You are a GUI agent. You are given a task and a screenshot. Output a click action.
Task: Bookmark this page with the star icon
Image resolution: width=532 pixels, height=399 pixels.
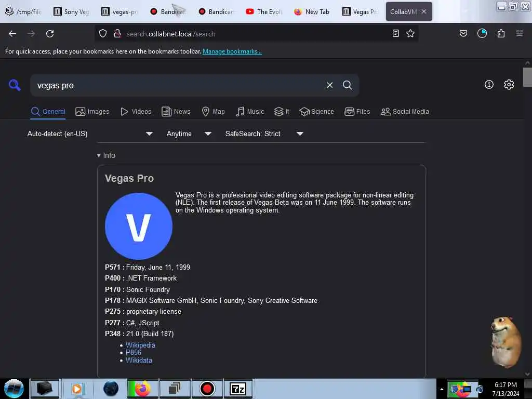[410, 33]
